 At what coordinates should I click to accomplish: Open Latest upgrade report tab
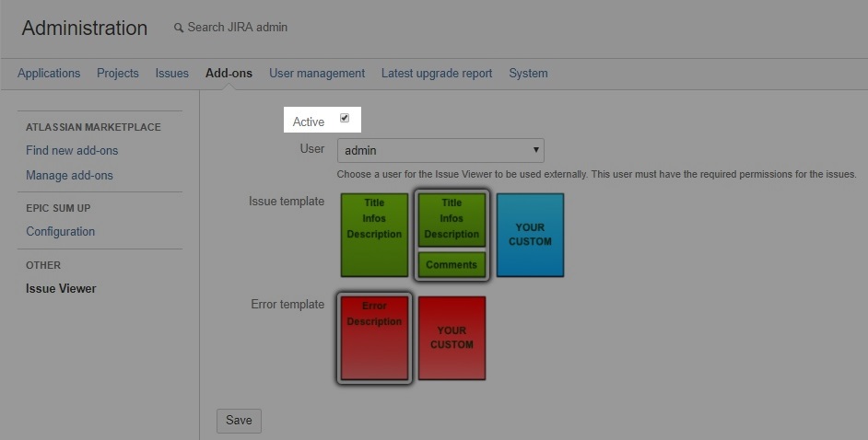coord(437,74)
